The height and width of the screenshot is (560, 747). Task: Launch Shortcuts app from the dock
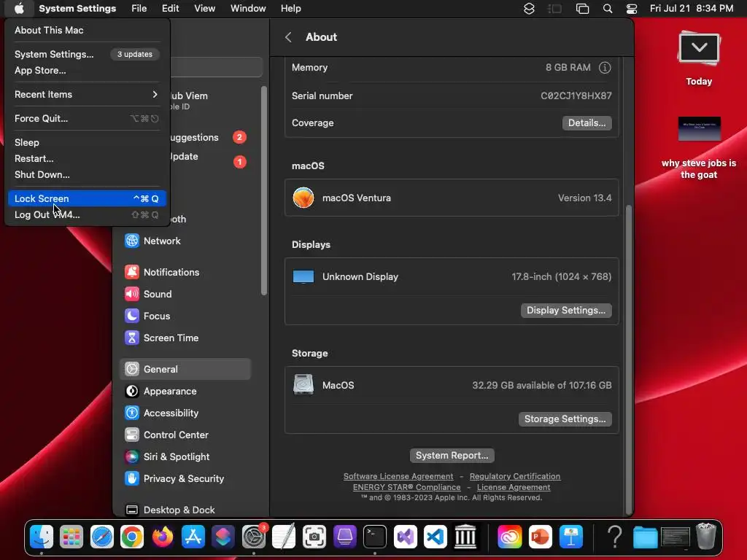(x=223, y=537)
